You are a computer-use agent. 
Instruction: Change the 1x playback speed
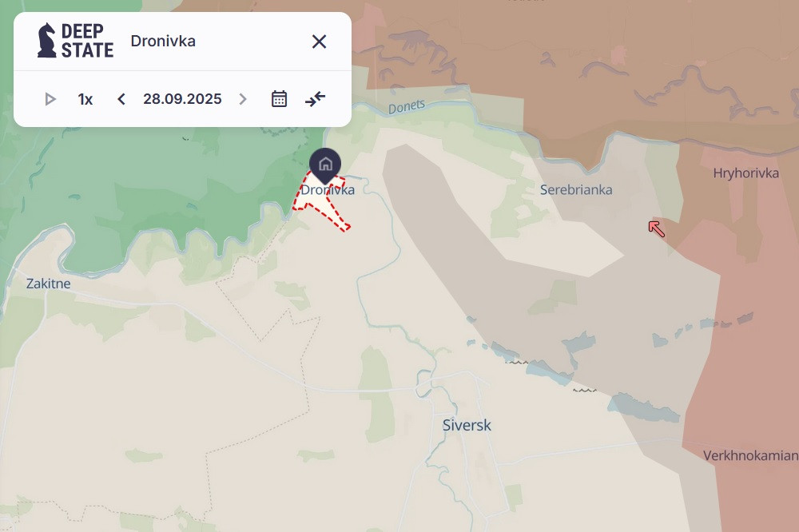[x=85, y=99]
